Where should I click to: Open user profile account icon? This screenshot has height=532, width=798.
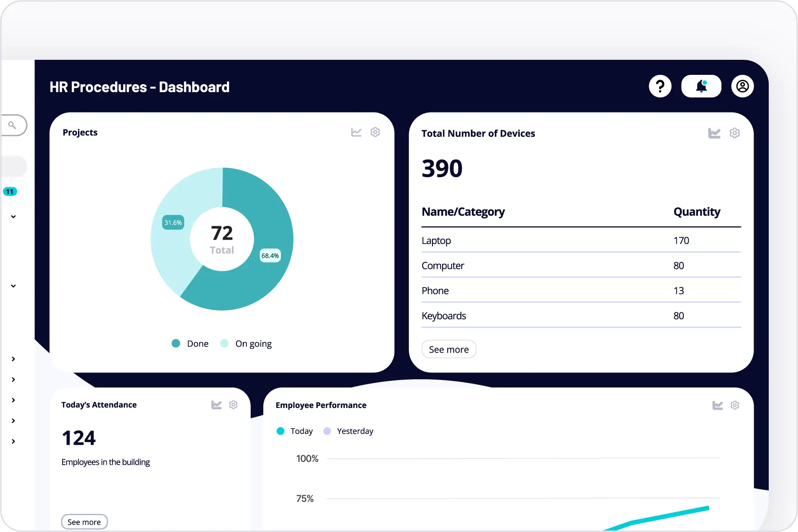(x=743, y=86)
